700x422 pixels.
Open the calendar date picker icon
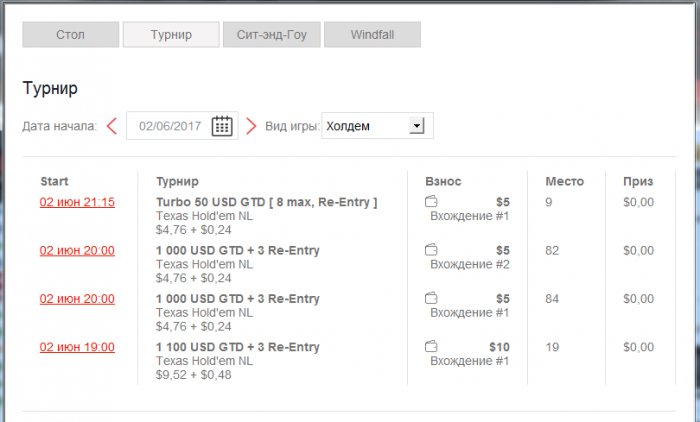[x=222, y=126]
